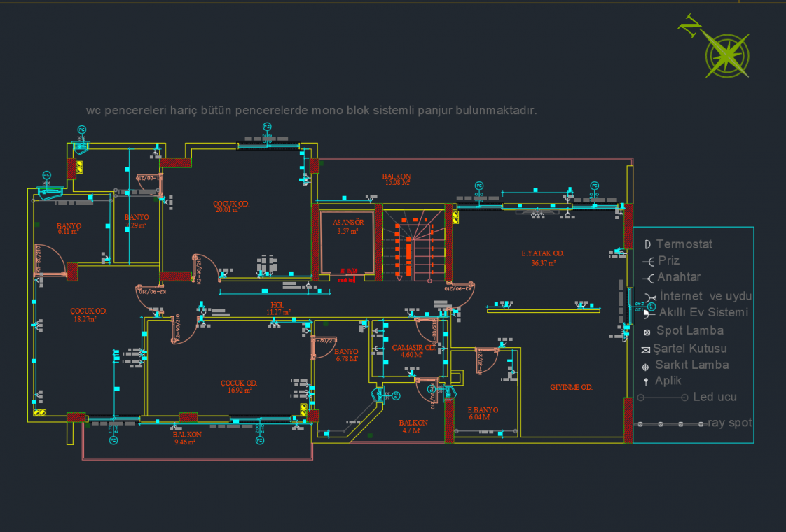Screen dimensions: 786x532
Task: Select the Termostat symbol in the legend
Action: point(647,244)
